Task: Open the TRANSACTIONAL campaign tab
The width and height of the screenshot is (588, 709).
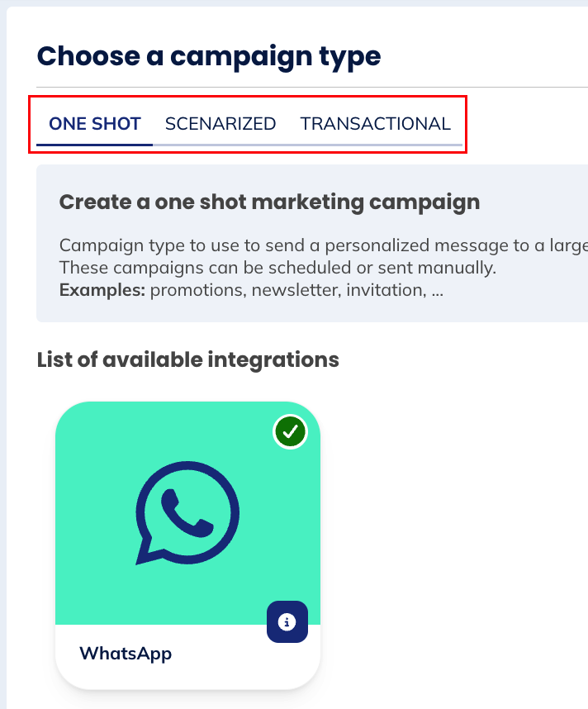Action: 376,124
